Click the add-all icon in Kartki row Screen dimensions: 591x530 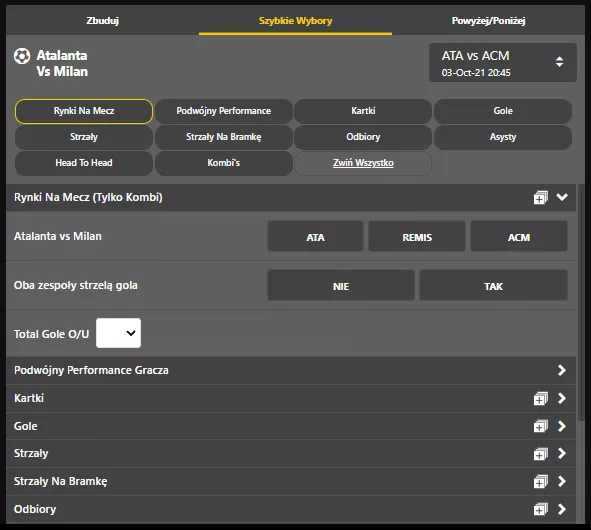click(x=540, y=398)
